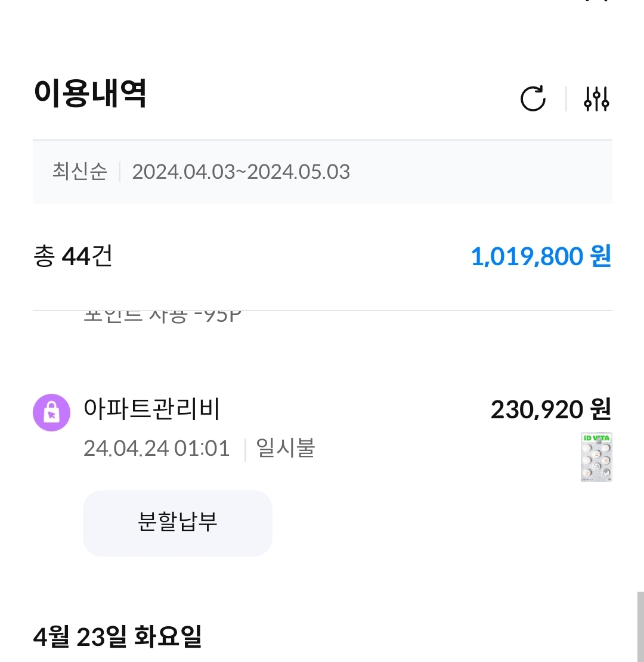Tap the blue 1,019,800 원 total amount
This screenshot has width=644, height=662.
[540, 256]
